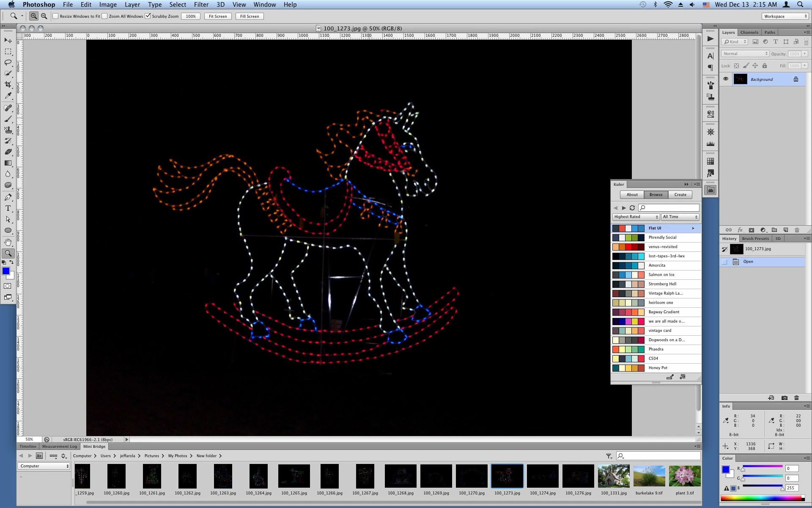The width and height of the screenshot is (812, 508).
Task: Click the Fit Screen button
Action: click(218, 16)
